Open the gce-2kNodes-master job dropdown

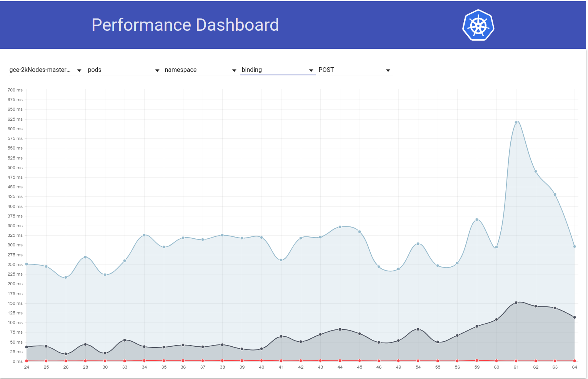tap(46, 70)
